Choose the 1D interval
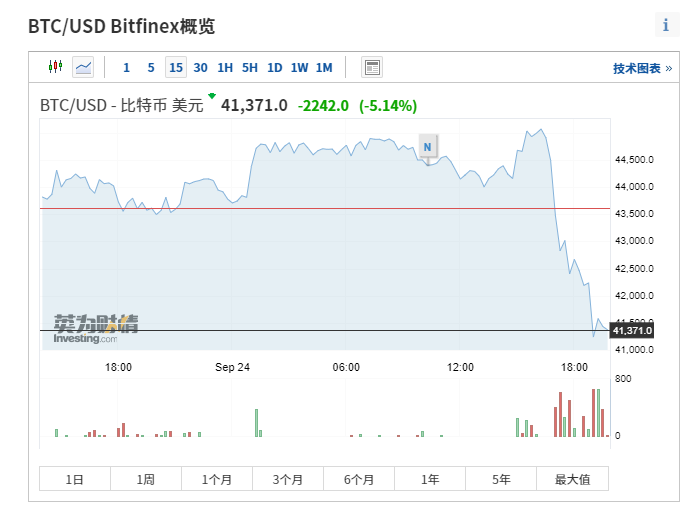This screenshot has height=505, width=691. (275, 68)
